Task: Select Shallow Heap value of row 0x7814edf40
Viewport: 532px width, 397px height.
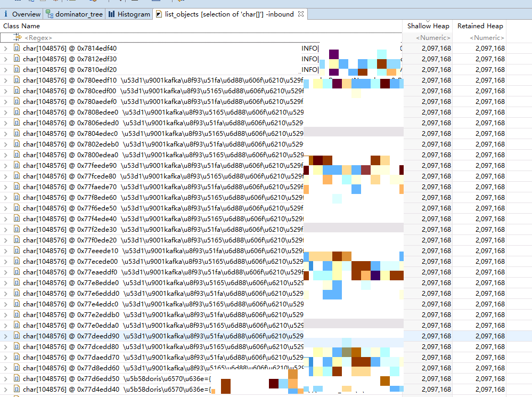Action: (436, 48)
